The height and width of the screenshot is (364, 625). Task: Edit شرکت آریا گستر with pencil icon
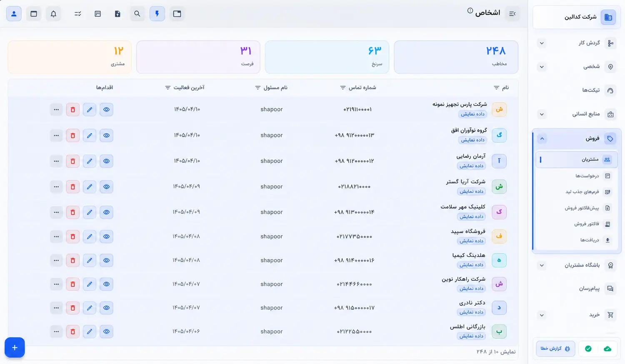click(90, 187)
